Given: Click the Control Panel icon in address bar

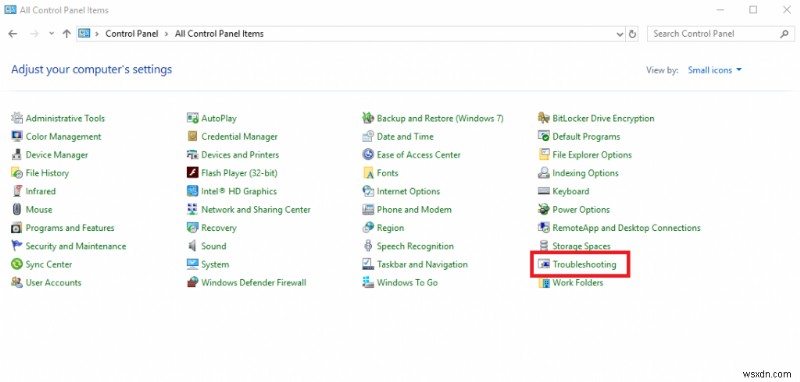Looking at the screenshot, I should pos(84,34).
